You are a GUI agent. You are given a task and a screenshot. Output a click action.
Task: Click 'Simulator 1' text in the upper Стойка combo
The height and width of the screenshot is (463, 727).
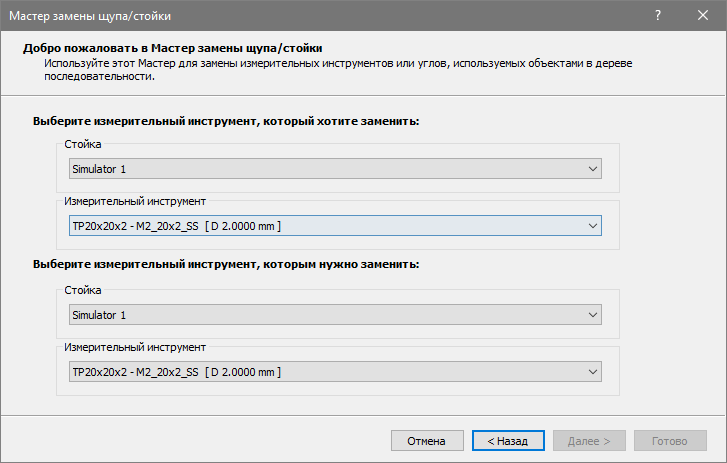point(99,168)
